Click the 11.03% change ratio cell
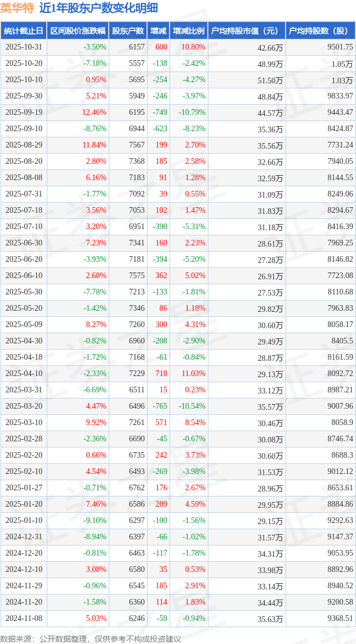The image size is (356, 644). tap(193, 373)
